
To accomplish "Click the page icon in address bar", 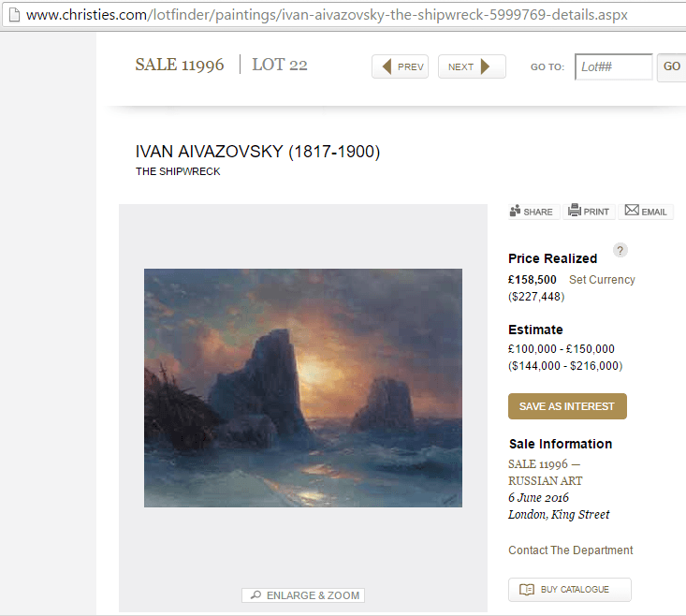I will [11, 15].
